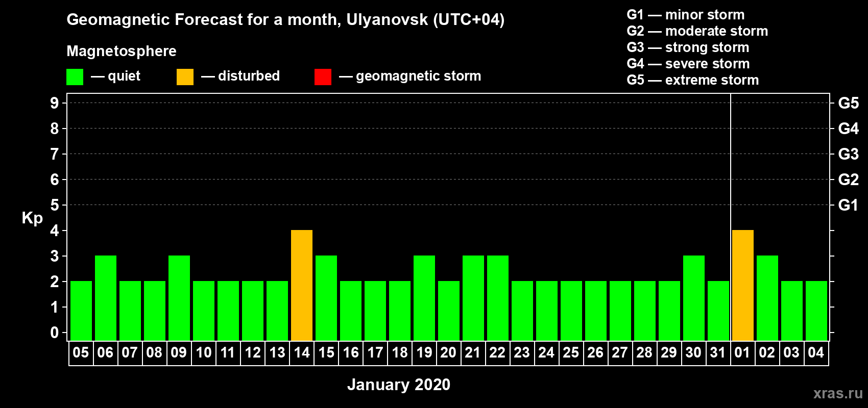Click the date label 10

[204, 352]
